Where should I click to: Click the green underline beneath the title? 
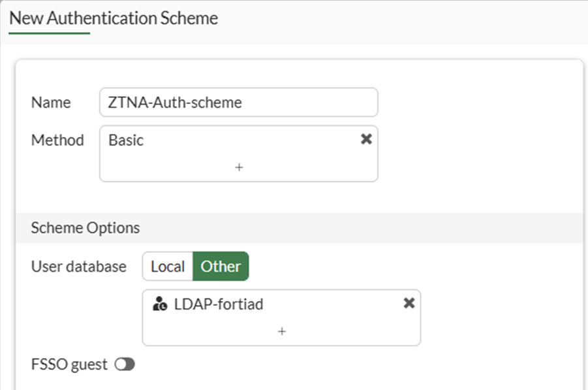50,32
